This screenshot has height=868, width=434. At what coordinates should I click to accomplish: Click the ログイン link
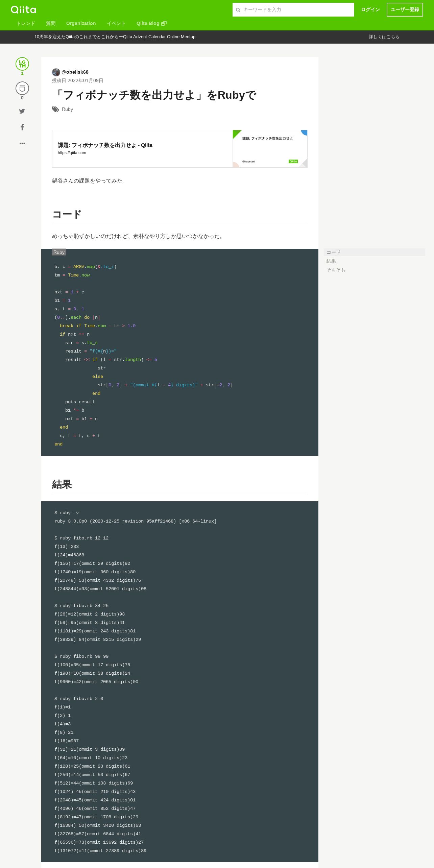coord(370,9)
